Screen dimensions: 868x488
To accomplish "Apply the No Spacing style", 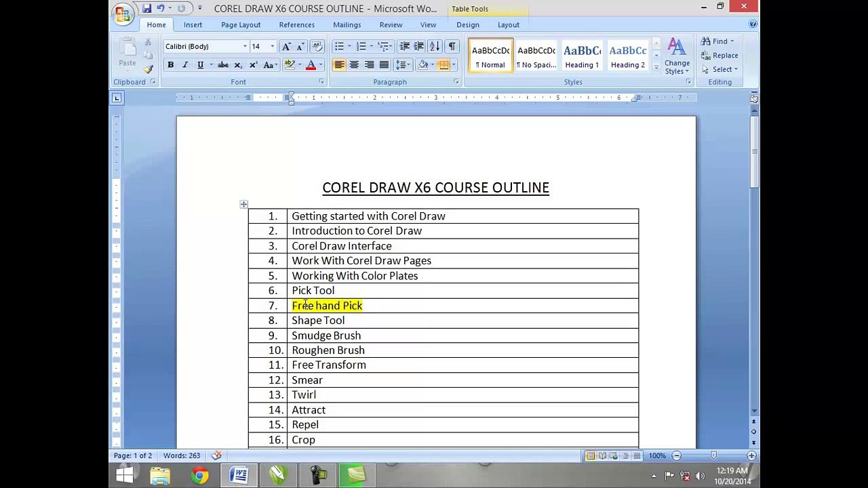I will click(536, 56).
